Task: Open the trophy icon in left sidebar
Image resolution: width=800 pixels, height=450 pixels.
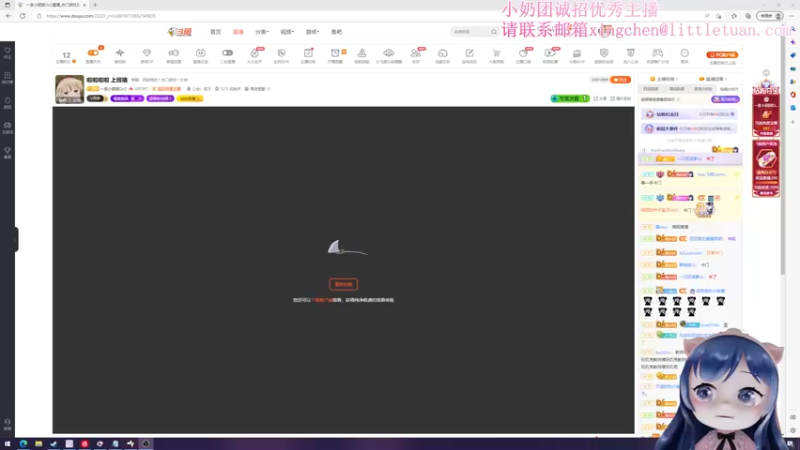Action: pyautogui.click(x=7, y=152)
